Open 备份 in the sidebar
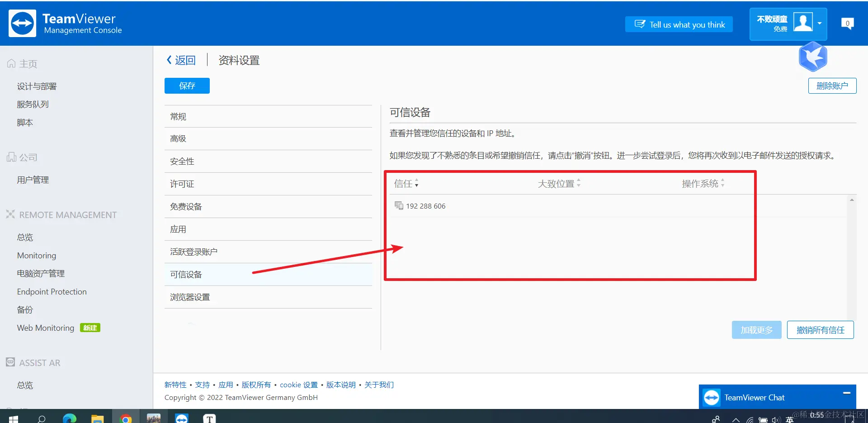The height and width of the screenshot is (423, 868). pos(25,309)
